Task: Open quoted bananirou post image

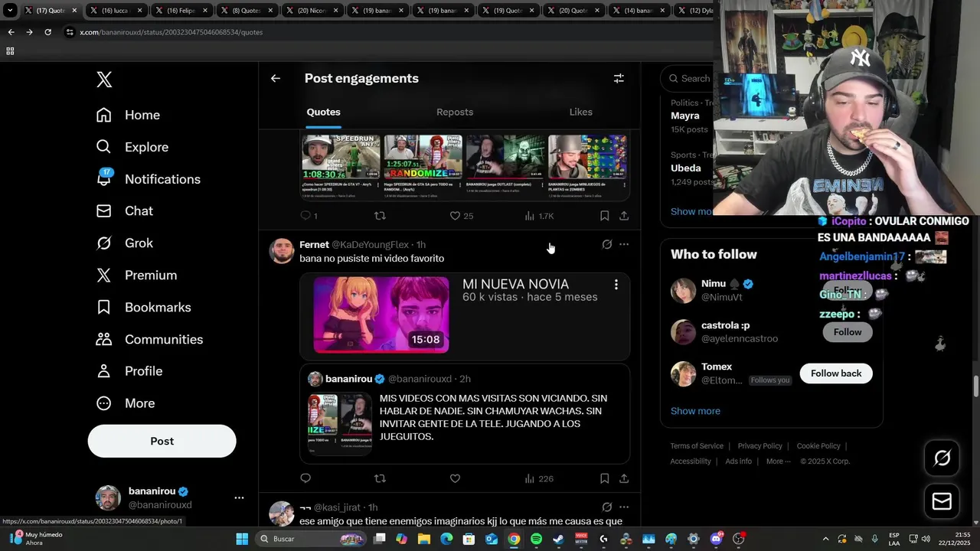Action: [340, 423]
